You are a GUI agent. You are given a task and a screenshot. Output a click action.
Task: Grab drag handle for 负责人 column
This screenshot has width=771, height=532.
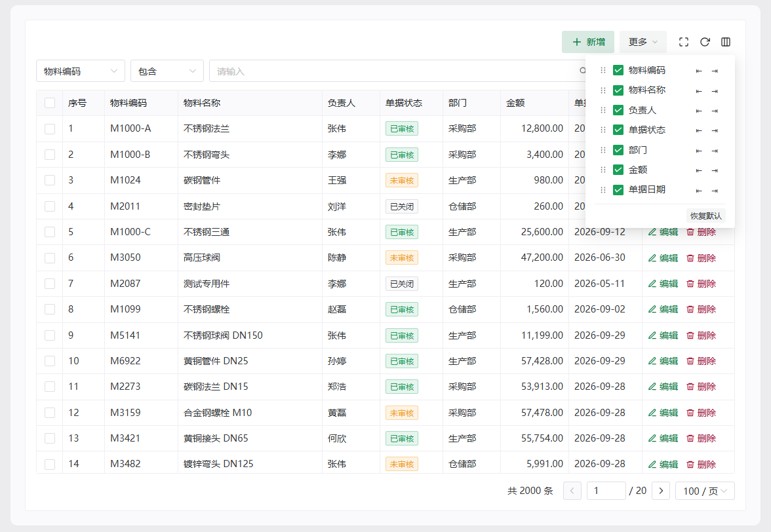(603, 110)
